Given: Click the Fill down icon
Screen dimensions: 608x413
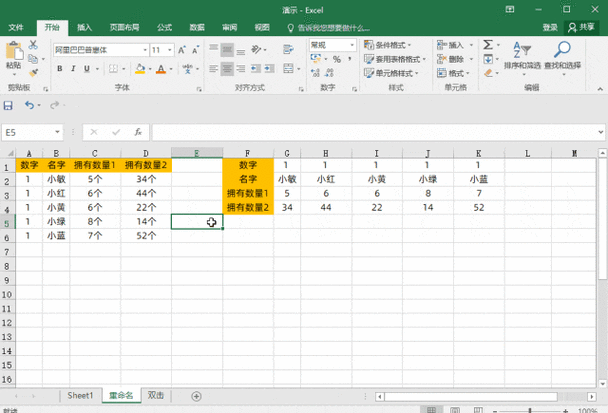Looking at the screenshot, I should (x=488, y=59).
